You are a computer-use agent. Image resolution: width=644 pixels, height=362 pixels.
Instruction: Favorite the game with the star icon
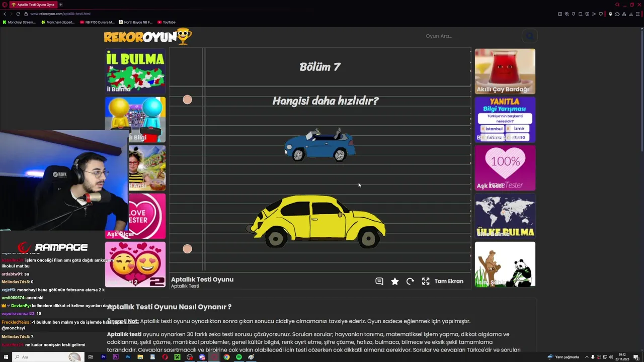tap(395, 281)
